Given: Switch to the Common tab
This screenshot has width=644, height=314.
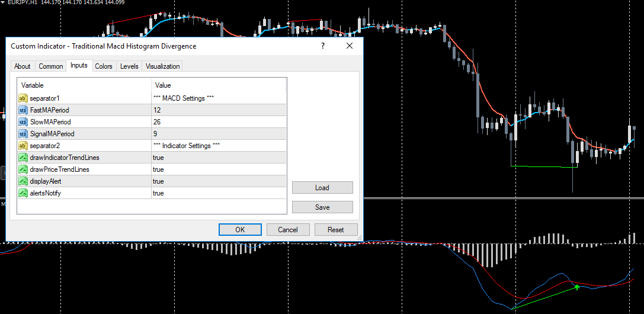Looking at the screenshot, I should pyautogui.click(x=51, y=66).
